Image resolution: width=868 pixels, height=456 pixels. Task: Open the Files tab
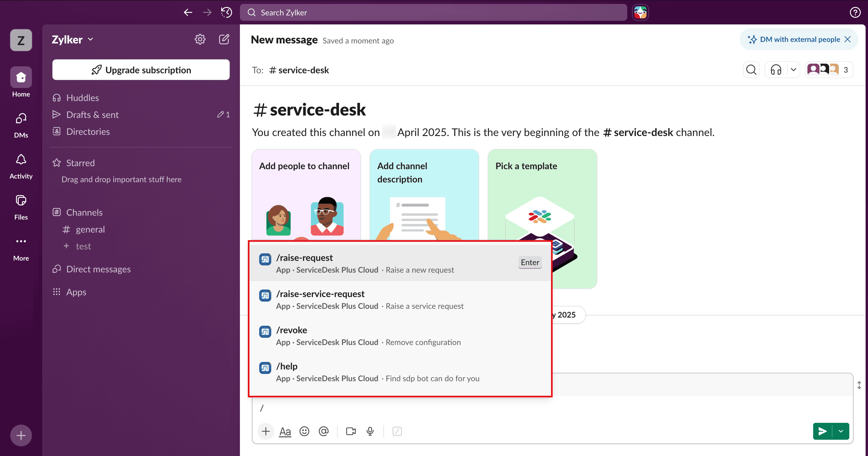point(21,207)
